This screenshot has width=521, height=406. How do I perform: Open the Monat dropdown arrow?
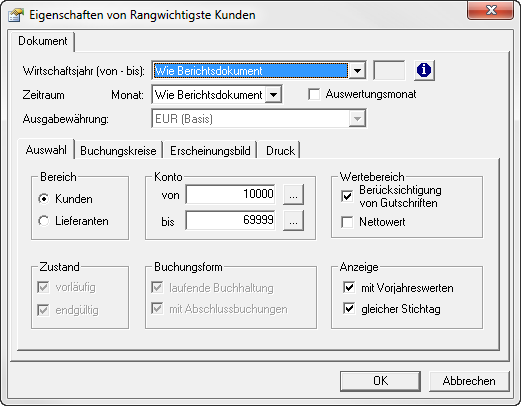coord(273,95)
